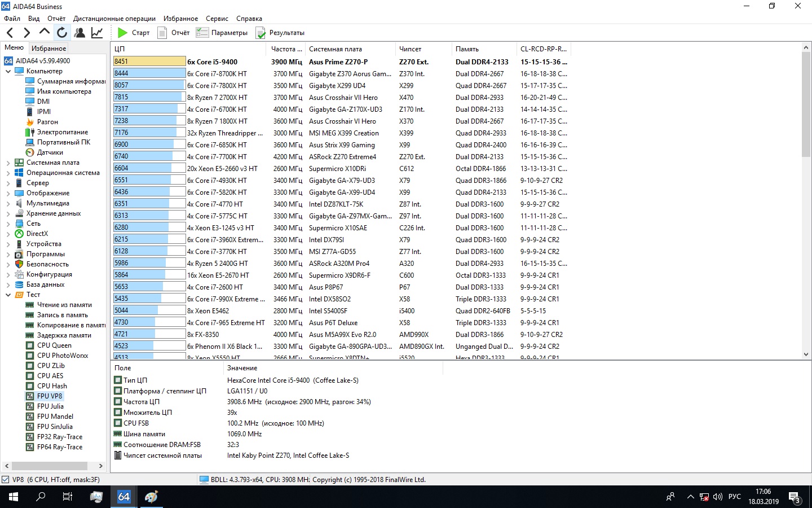Show hidden system tray icons
The height and width of the screenshot is (508, 812).
pyautogui.click(x=690, y=497)
